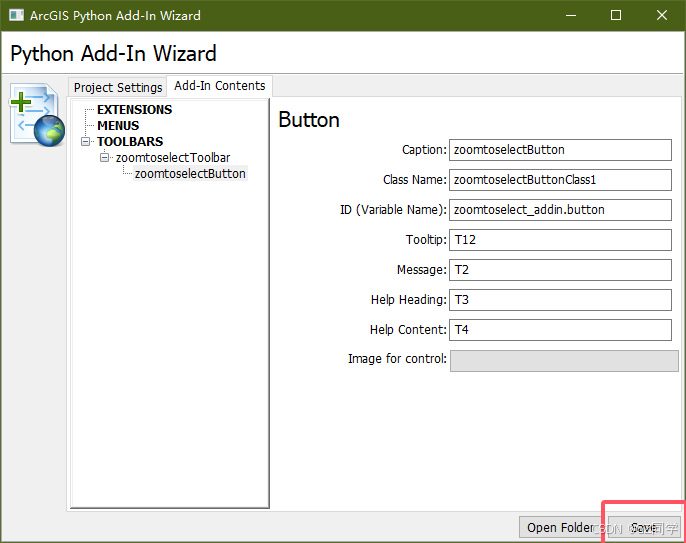The image size is (686, 543).
Task: Edit the Class Name field
Action: (560, 180)
